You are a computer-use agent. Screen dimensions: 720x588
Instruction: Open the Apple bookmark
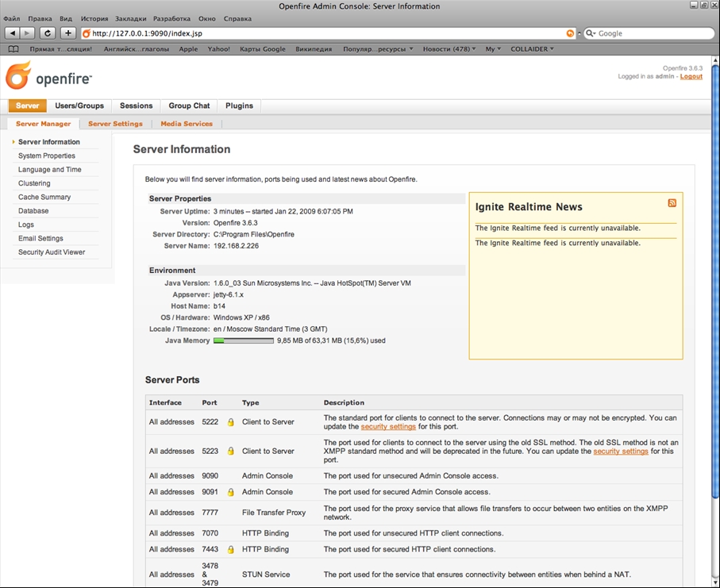188,49
